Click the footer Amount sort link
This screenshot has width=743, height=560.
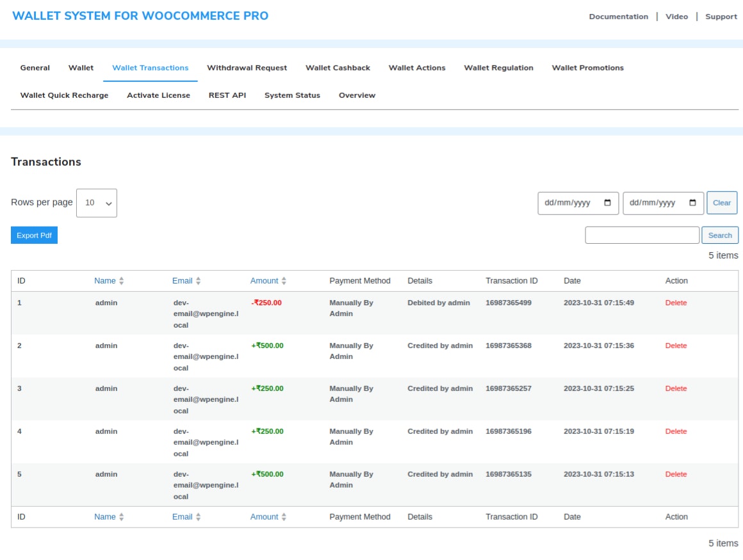coord(265,517)
